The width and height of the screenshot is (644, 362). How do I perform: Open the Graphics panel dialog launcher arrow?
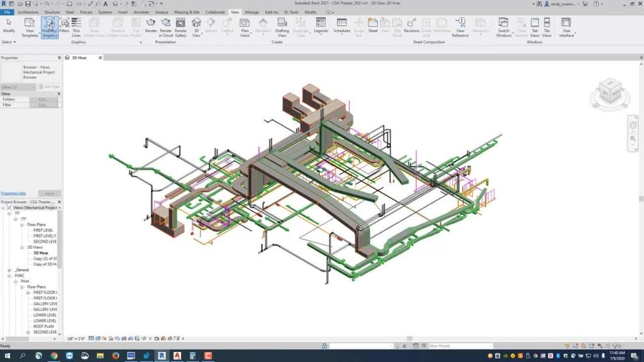(140, 42)
